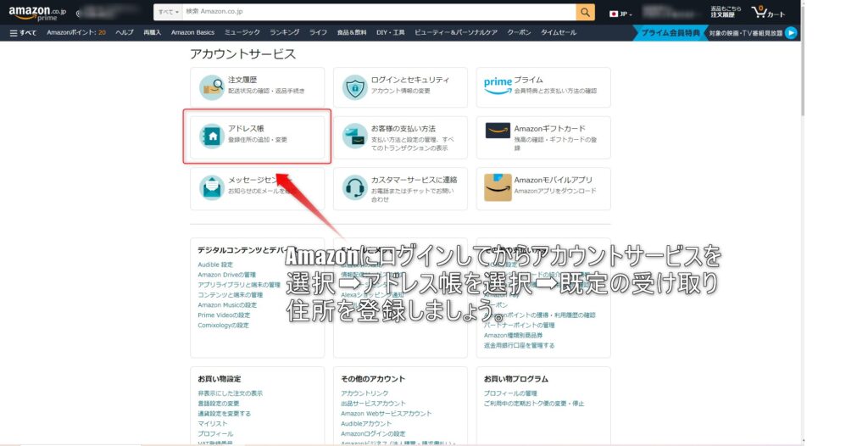Screen dimensions: 868x446
Task: Click the Amazonギフトカード card icon
Action: tap(498, 131)
